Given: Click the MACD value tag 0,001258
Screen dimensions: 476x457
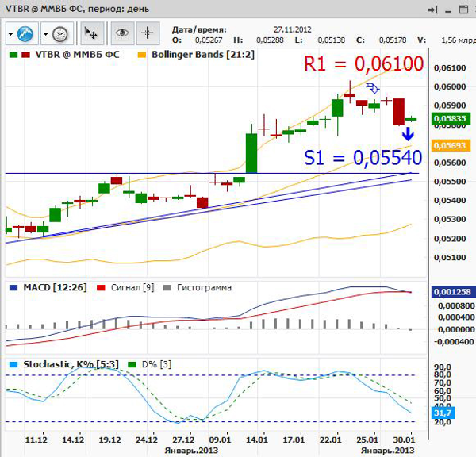Looking at the screenshot, I should pos(452,292).
